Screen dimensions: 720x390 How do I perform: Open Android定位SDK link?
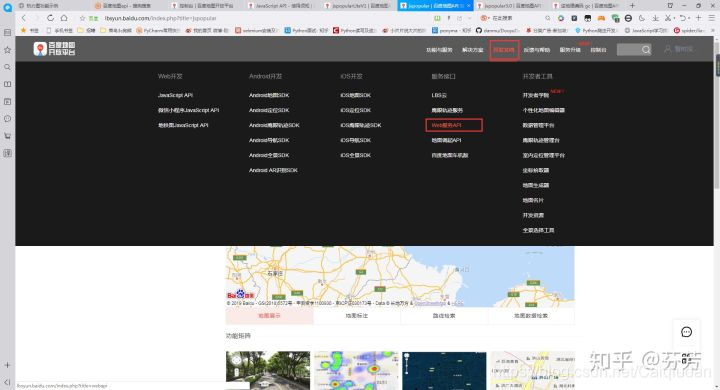(x=269, y=110)
